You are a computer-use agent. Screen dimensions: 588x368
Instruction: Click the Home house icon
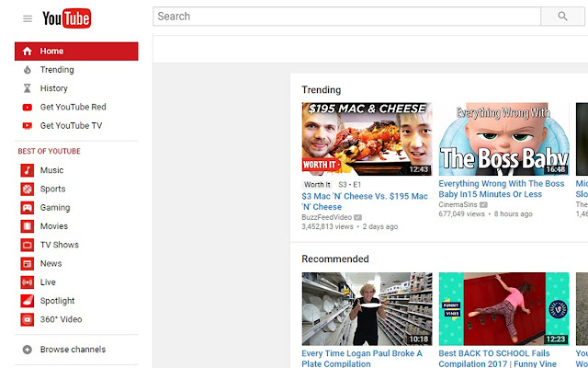point(27,52)
